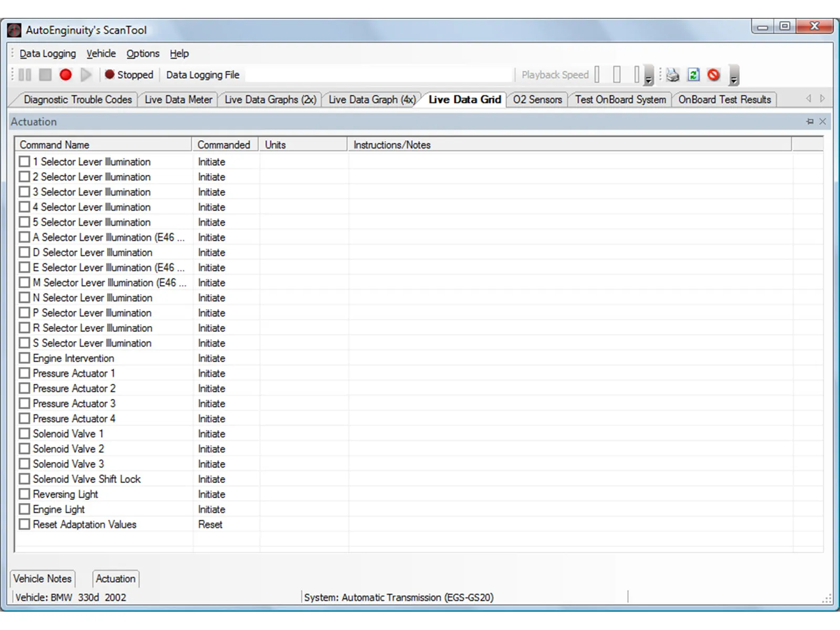Click the Print icon in toolbar
840x630 pixels.
pos(672,75)
